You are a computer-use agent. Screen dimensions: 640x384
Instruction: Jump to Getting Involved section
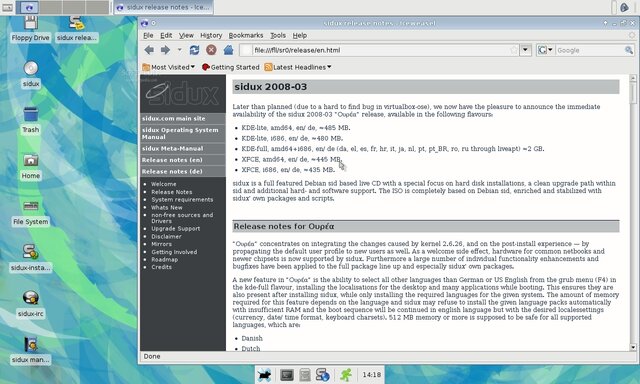(174, 252)
